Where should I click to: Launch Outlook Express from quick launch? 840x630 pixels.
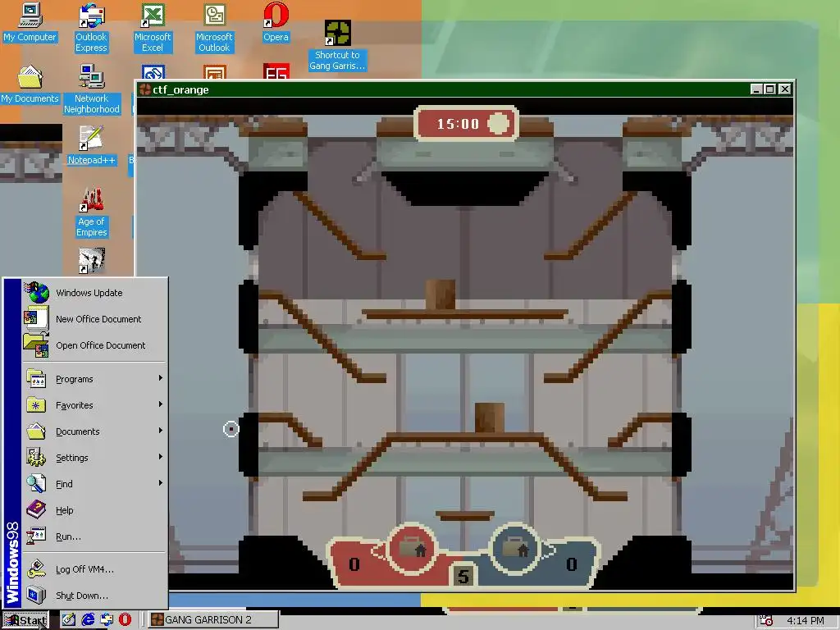[106, 620]
